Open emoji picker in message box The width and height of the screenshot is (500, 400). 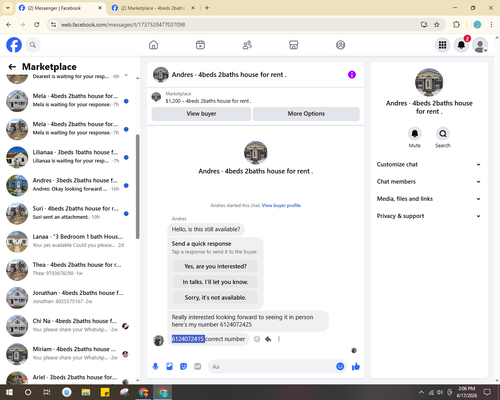pos(340,367)
